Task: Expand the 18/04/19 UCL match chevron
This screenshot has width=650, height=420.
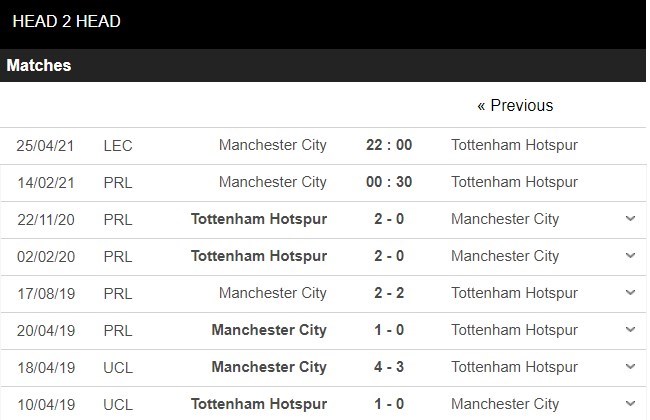Action: tap(630, 367)
